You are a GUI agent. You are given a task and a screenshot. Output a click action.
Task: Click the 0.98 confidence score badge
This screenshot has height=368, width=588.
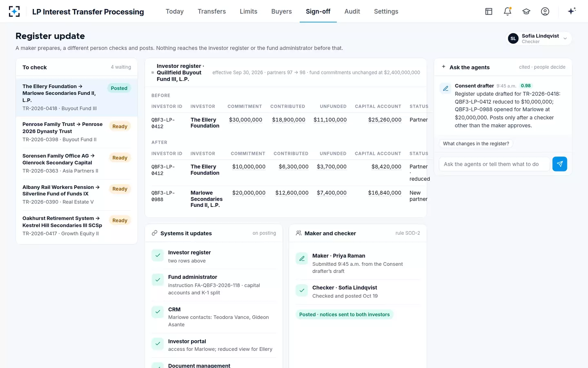(526, 86)
